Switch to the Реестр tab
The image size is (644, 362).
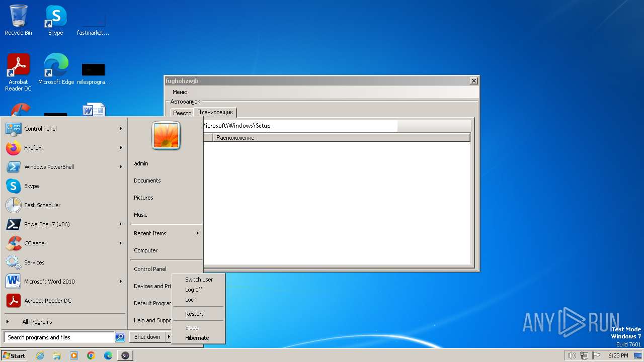[182, 113]
